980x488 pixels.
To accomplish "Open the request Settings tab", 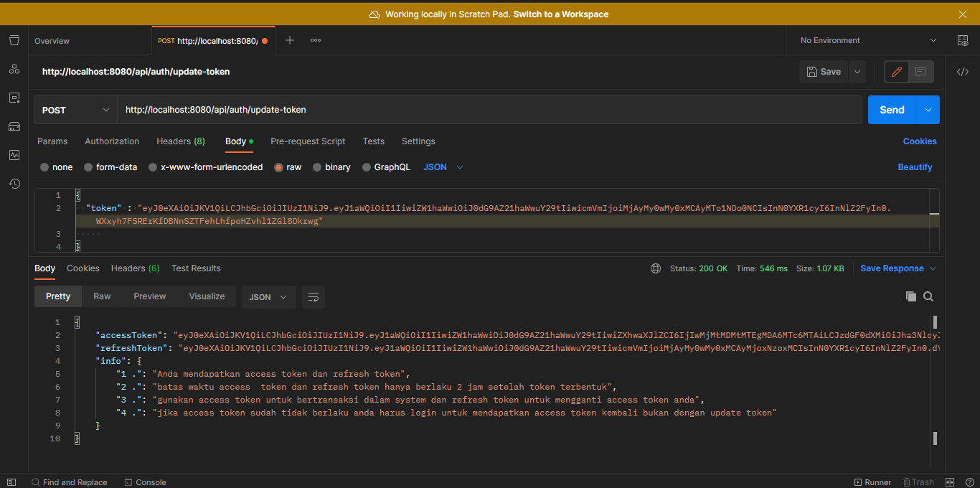I will (x=418, y=141).
